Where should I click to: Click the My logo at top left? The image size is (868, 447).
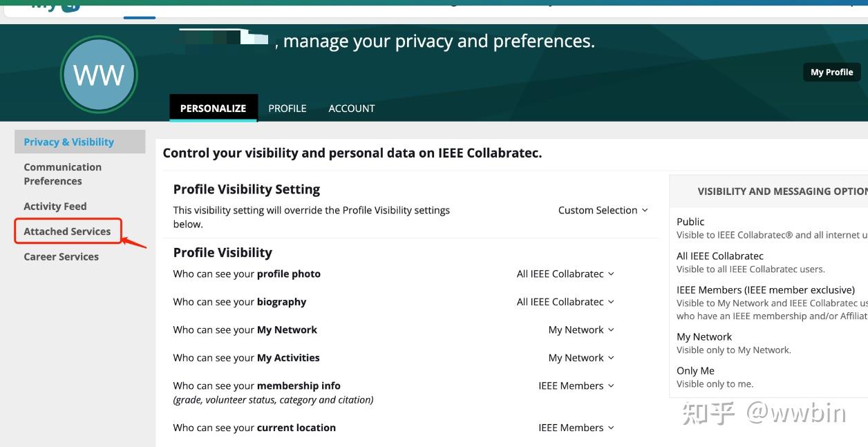tap(56, 6)
